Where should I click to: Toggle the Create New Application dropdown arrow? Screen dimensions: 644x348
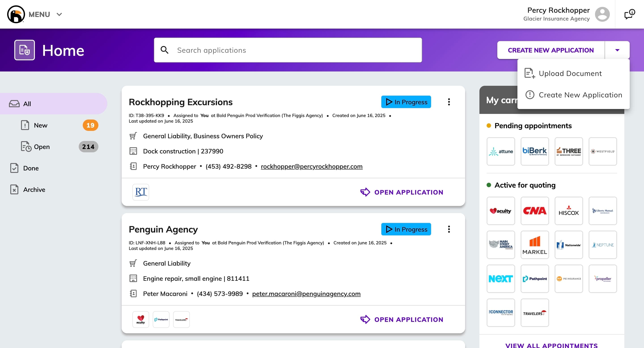click(x=617, y=50)
